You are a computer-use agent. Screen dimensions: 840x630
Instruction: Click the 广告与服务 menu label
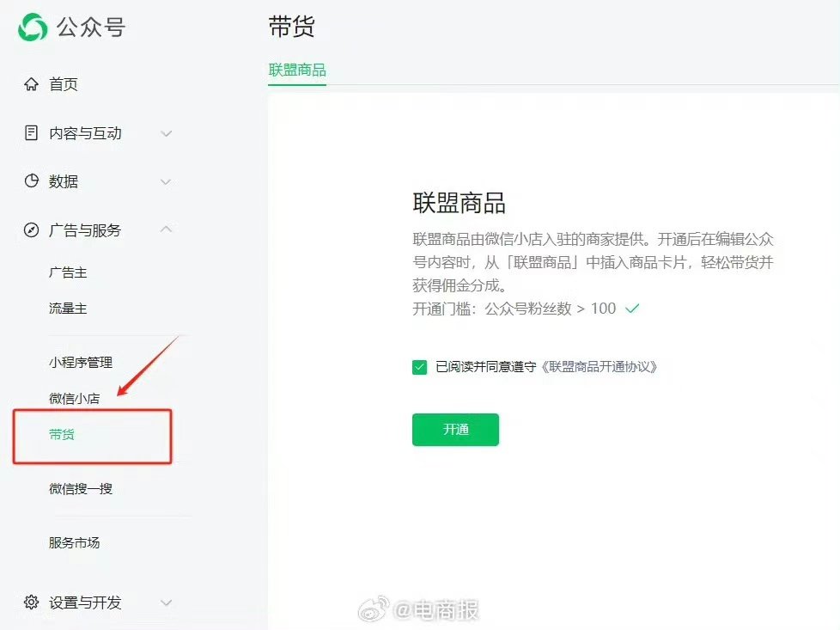point(85,230)
